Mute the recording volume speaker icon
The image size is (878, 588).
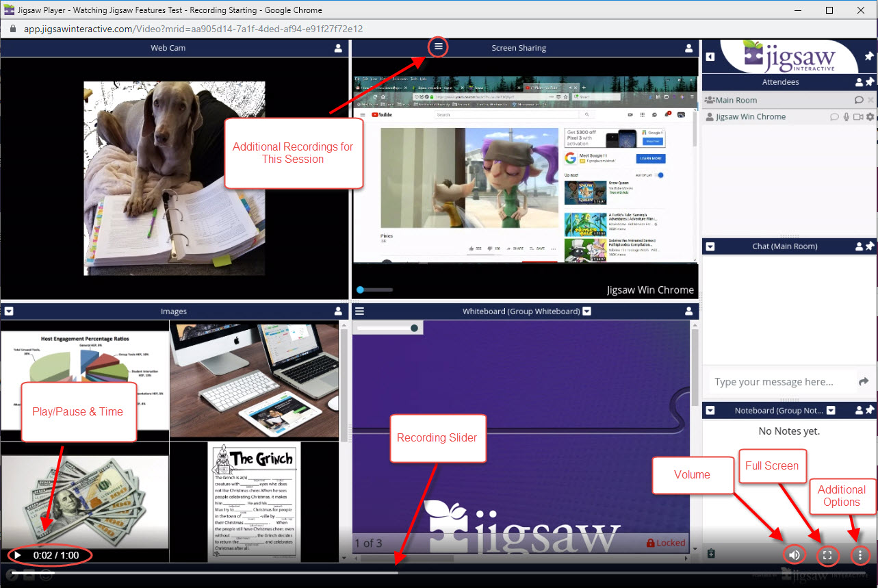(x=794, y=554)
